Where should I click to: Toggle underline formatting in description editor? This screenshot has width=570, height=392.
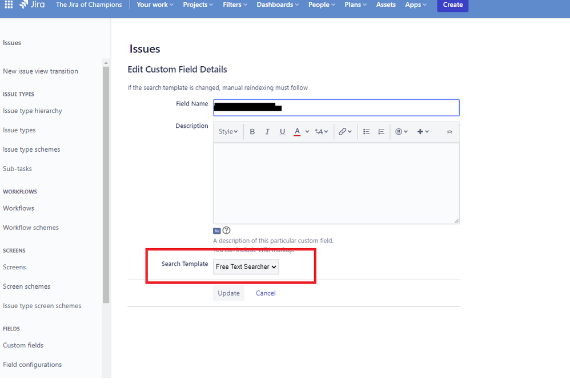pos(282,131)
